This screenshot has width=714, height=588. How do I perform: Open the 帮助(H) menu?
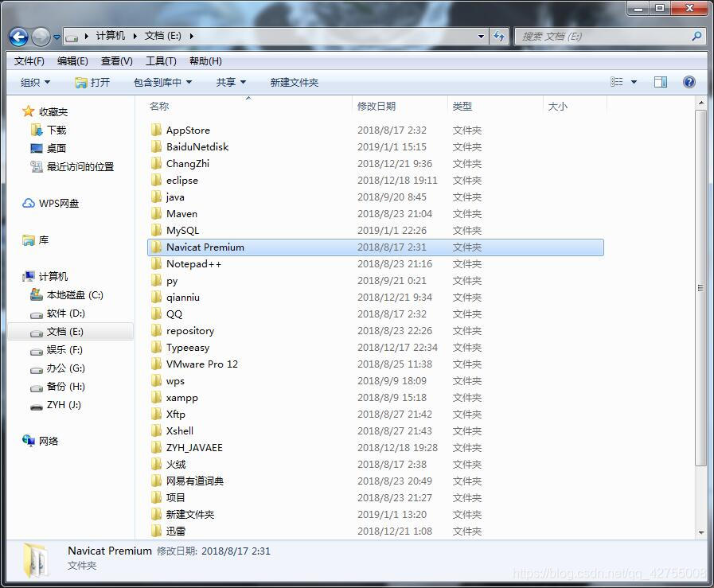click(205, 61)
